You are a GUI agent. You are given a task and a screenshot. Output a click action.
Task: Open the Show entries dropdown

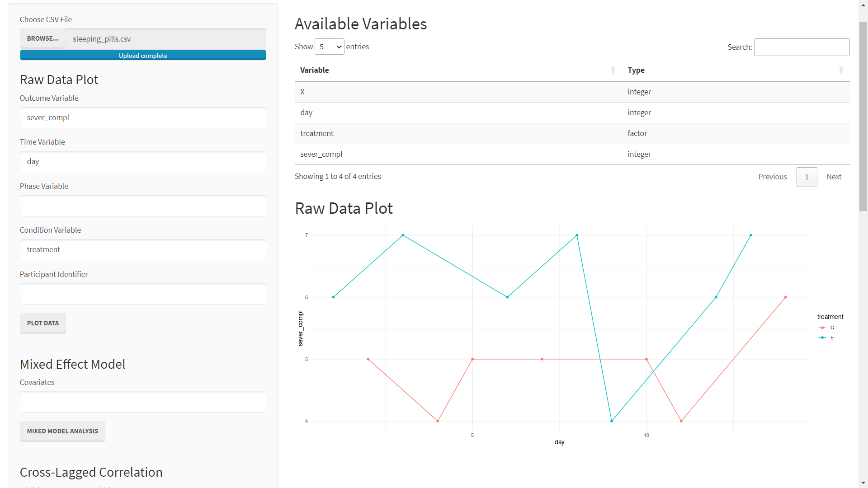(329, 47)
